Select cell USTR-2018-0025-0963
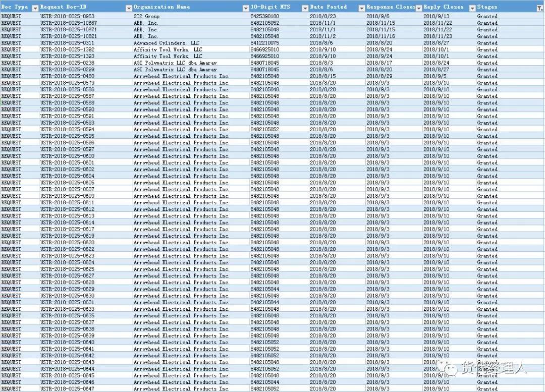Viewport: 545px width, 392px height. coord(86,16)
